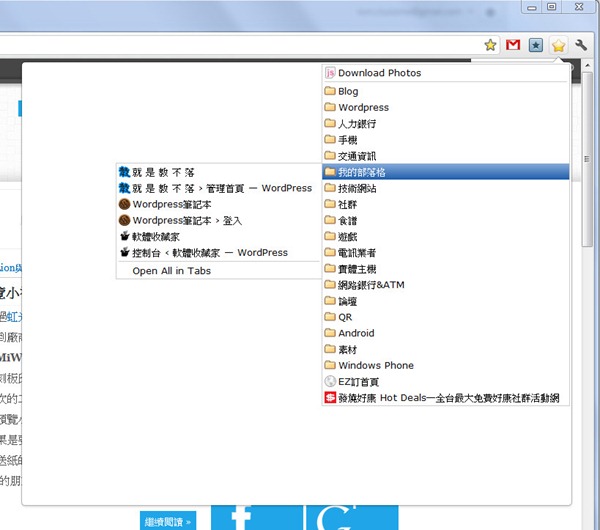This screenshot has width=600, height=530.
Task: Click the blue star bookmark extension icon
Action: coord(536,45)
